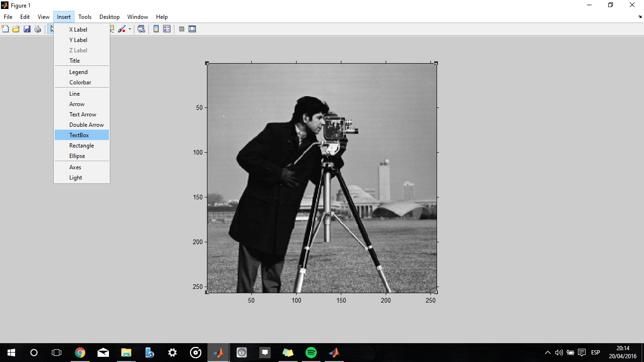Change input language via ESP indicator
Image resolution: width=644 pixels, height=362 pixels.
595,353
